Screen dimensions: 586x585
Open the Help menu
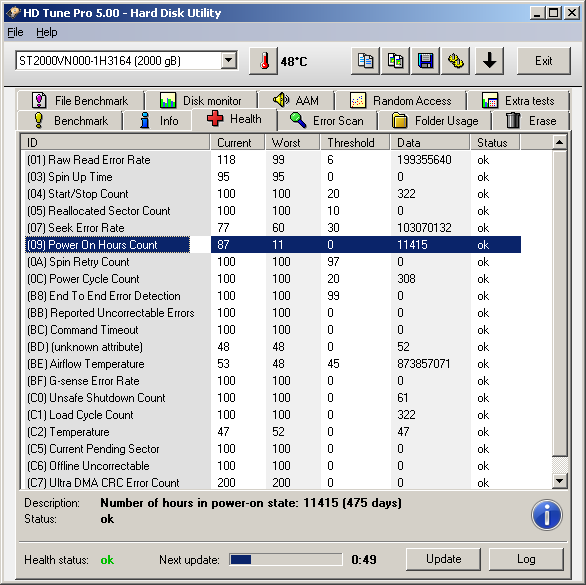pos(47,33)
